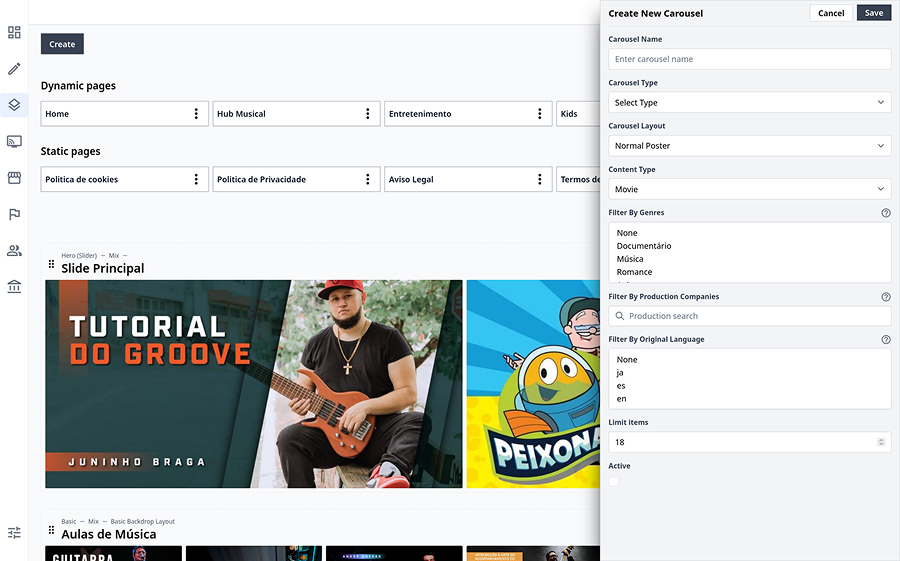Open the users icon in sidebar
Viewport: 900px width, 561px height.
click(14, 250)
